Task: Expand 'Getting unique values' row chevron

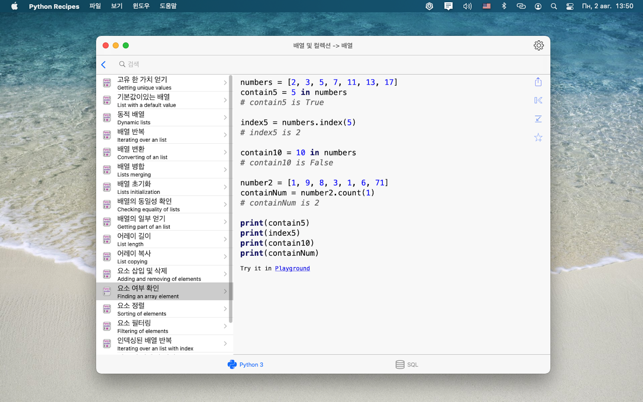Action: 225,83
